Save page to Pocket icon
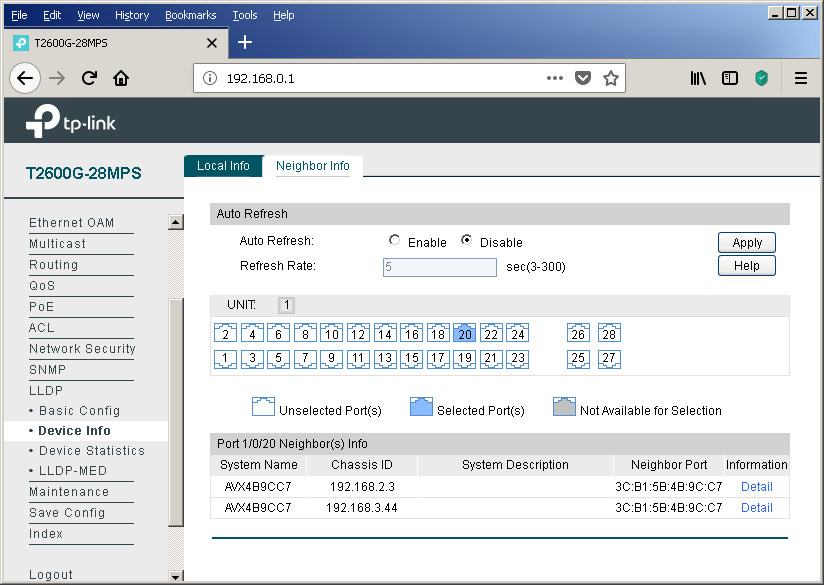Screen dimensions: 824x585 tap(582, 78)
